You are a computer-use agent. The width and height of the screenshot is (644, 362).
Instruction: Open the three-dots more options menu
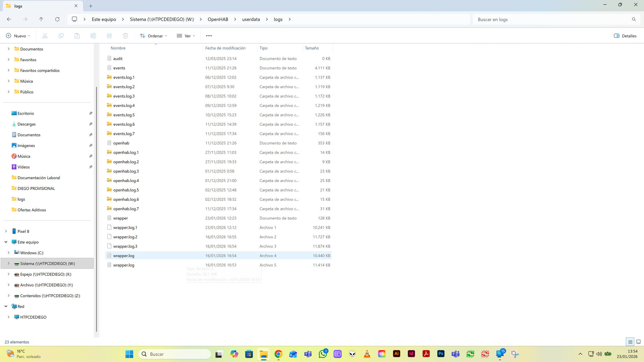(x=209, y=36)
